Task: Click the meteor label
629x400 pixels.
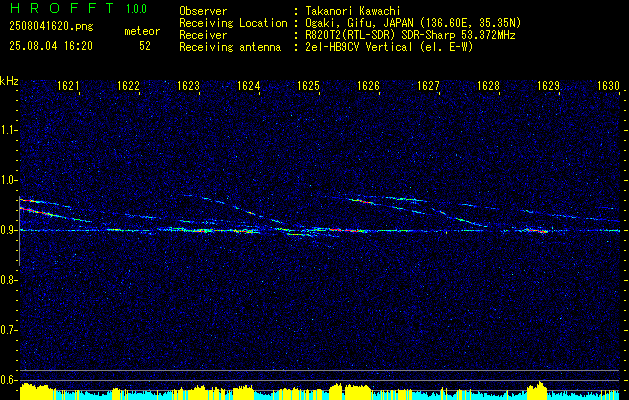Action: pyautogui.click(x=142, y=31)
